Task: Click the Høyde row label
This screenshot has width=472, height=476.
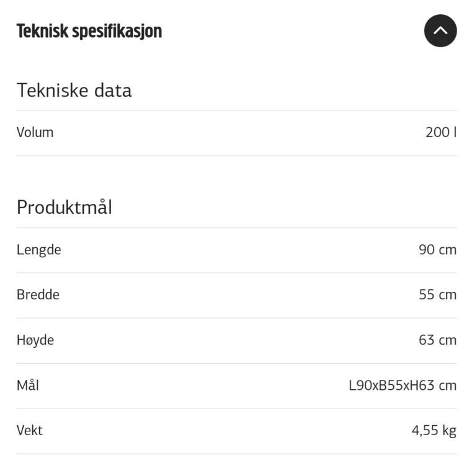Action: (x=35, y=340)
